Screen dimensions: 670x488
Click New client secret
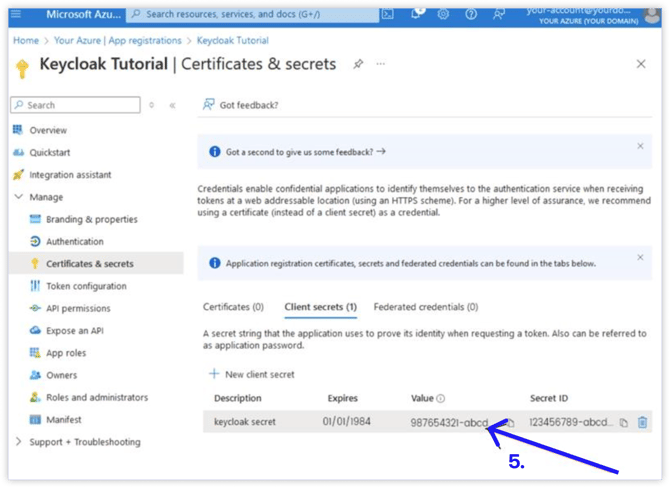(252, 374)
